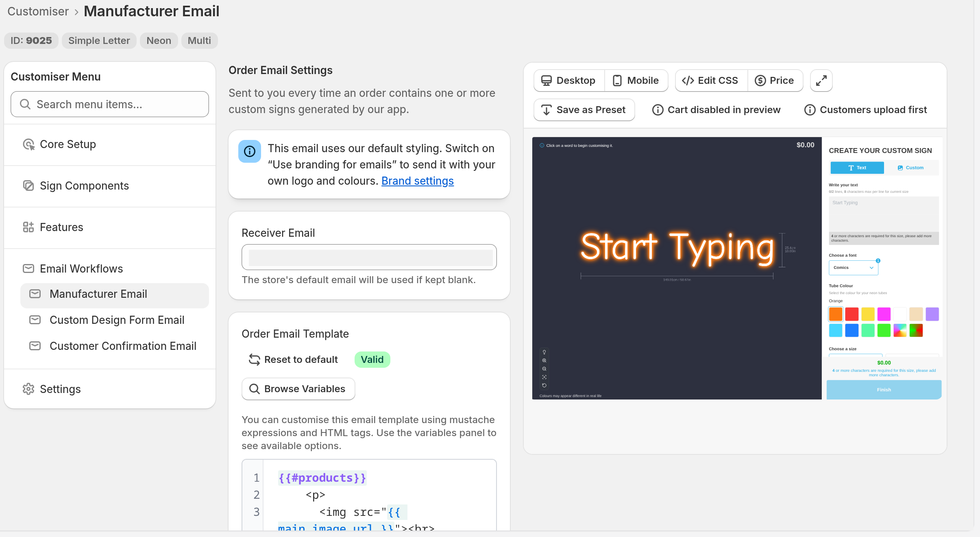The image size is (980, 537).
Task: Click Cart disabled in preview info
Action: pyautogui.click(x=716, y=110)
